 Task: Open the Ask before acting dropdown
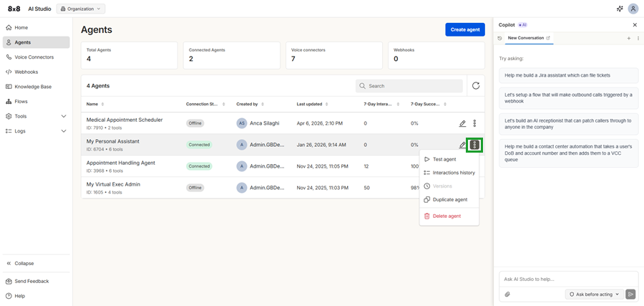tap(595, 295)
